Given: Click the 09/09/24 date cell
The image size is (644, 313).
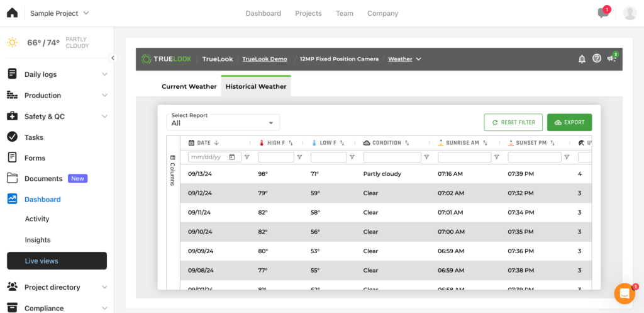Looking at the screenshot, I should click(201, 251).
